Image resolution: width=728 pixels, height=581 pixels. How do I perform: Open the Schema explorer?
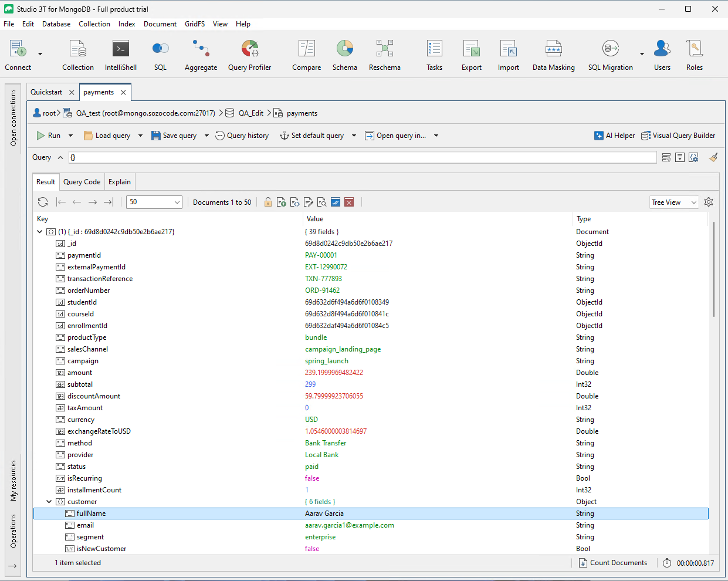pyautogui.click(x=345, y=55)
